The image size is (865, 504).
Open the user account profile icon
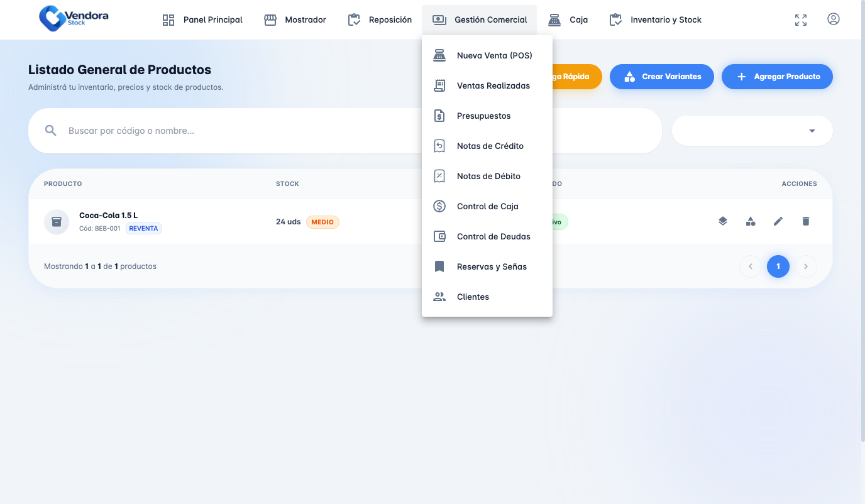tap(834, 19)
